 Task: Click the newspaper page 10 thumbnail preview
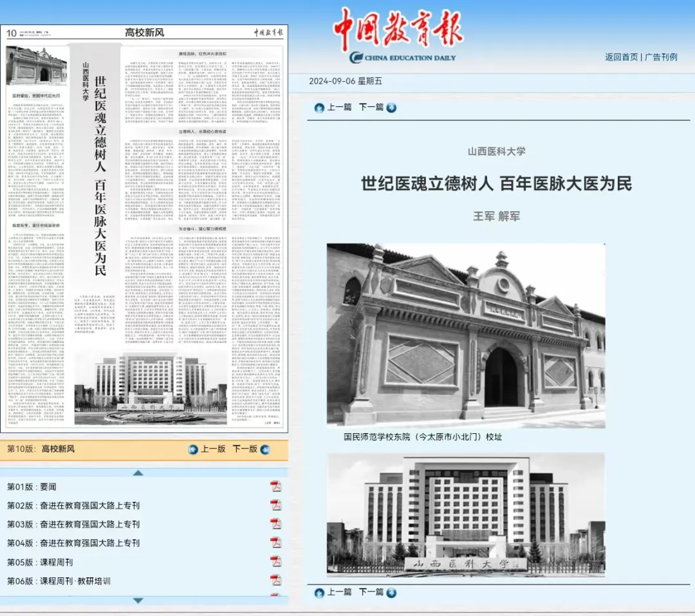pos(144,230)
